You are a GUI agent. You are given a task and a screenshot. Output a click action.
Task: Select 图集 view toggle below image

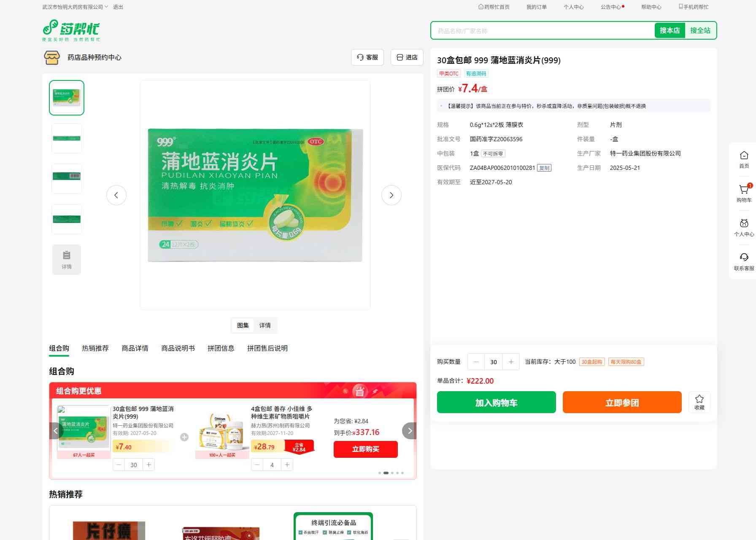[x=243, y=325]
